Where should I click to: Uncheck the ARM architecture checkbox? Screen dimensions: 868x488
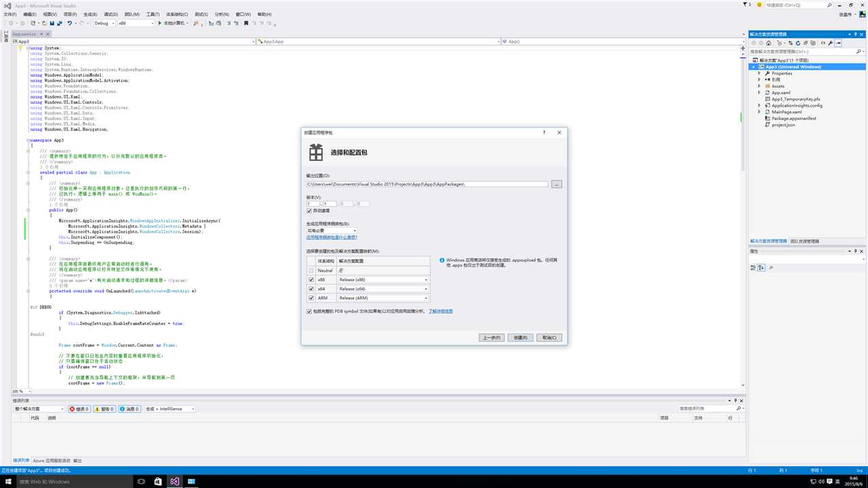click(x=311, y=298)
